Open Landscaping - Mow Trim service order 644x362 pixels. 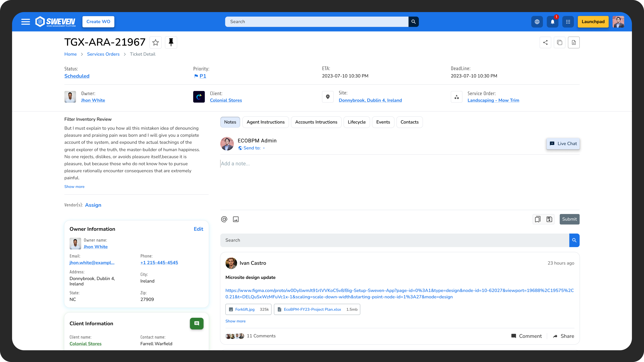[x=493, y=100]
